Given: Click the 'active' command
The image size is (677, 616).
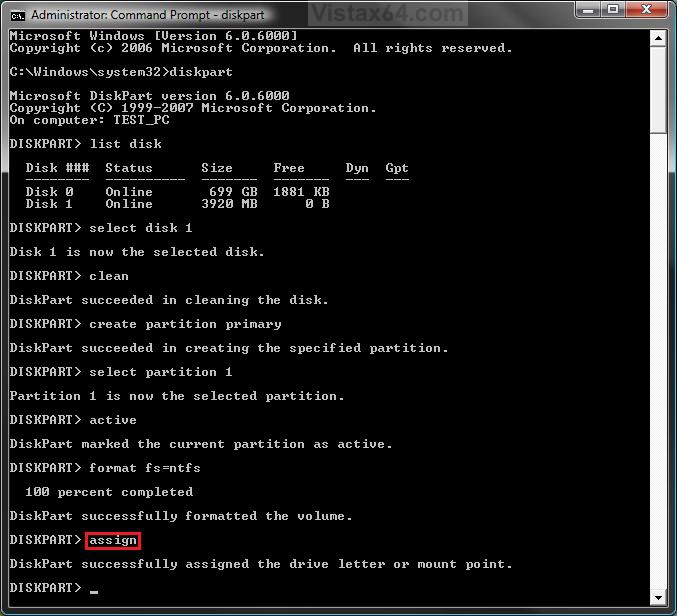Looking at the screenshot, I should (x=113, y=420).
